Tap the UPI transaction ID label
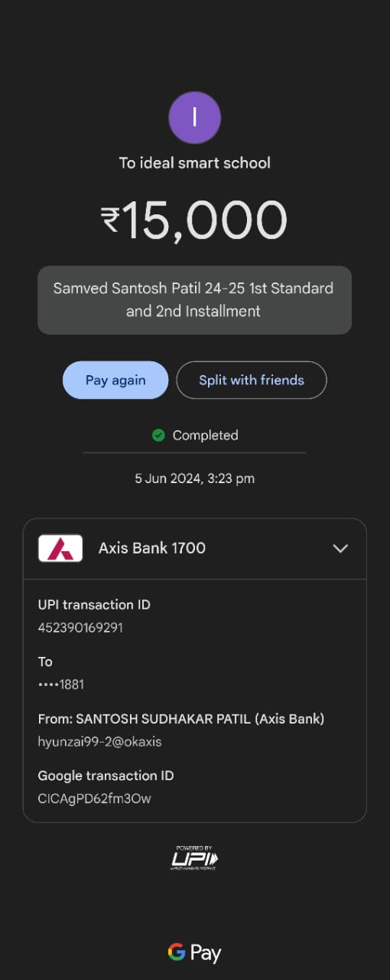Viewport: 390px width, 980px height. pyautogui.click(x=94, y=605)
